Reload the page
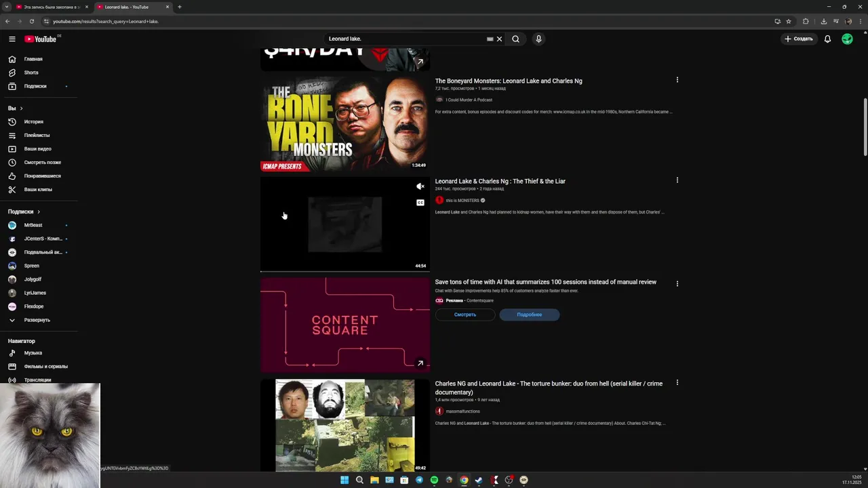868x488 pixels. tap(32, 21)
